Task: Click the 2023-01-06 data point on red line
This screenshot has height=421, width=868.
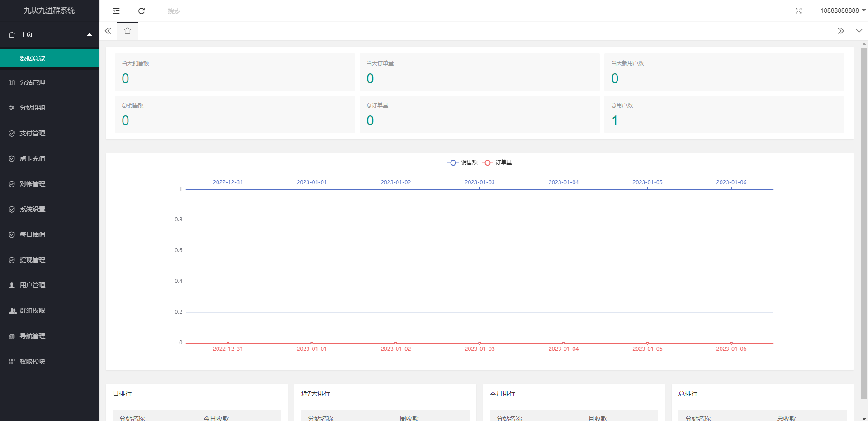Action: pos(731,343)
